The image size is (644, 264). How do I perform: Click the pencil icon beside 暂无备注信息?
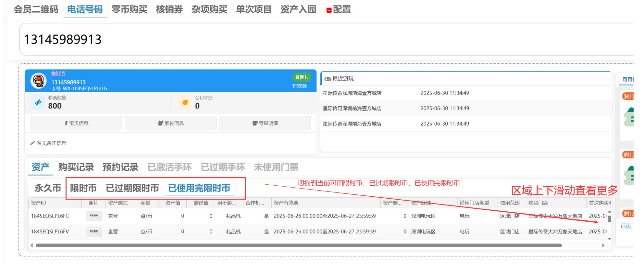coord(32,143)
